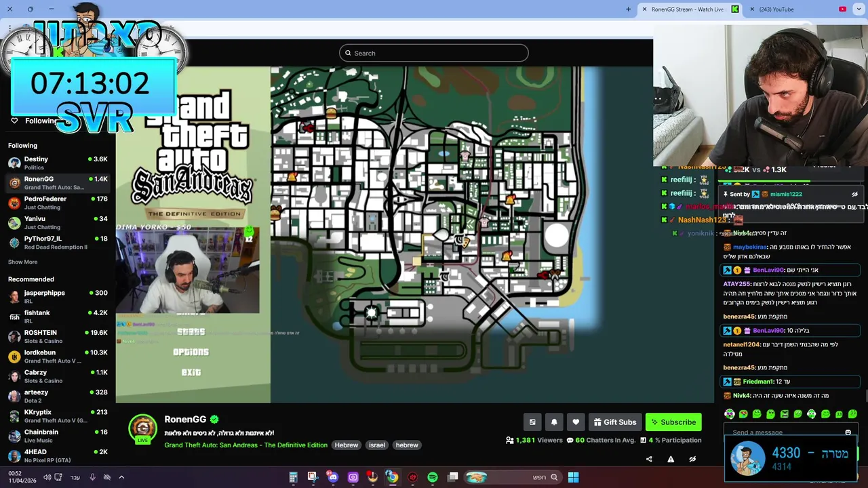Open Task View on the taskbar
868x488 pixels.
[x=453, y=477]
